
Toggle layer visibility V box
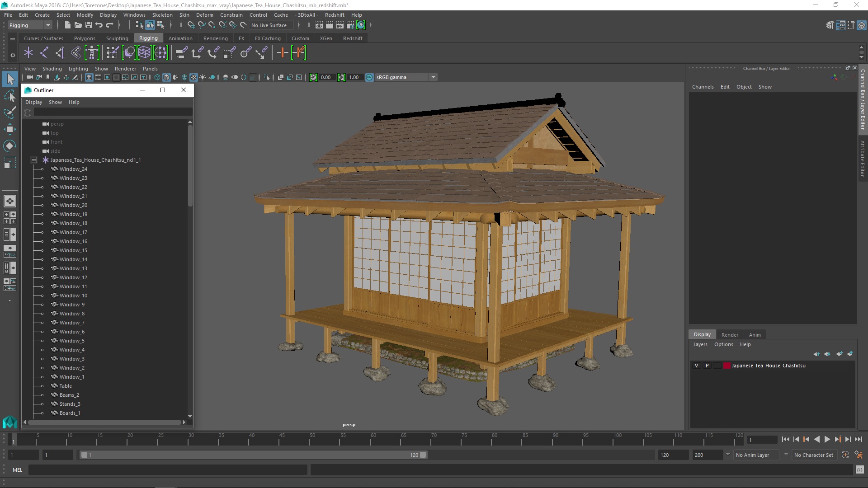pos(696,366)
